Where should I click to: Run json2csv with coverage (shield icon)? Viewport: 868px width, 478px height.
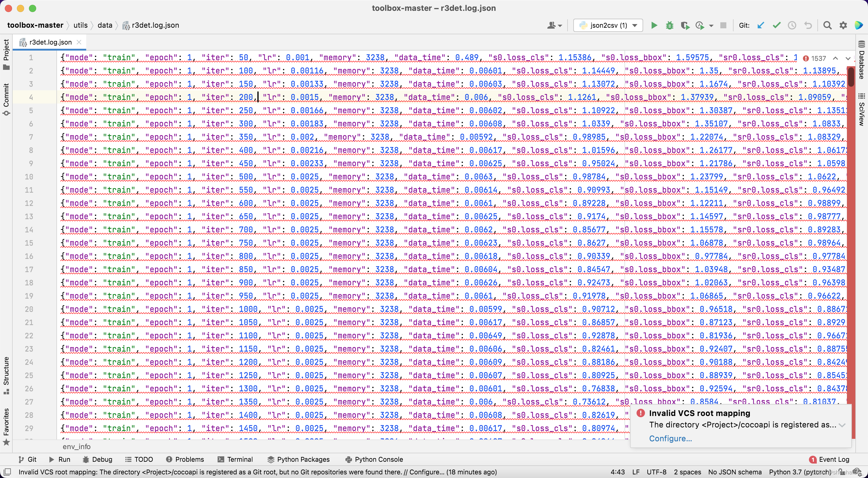click(x=685, y=25)
